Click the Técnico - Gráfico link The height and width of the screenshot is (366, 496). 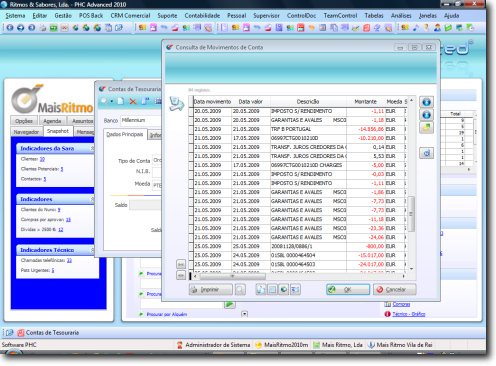[409, 314]
